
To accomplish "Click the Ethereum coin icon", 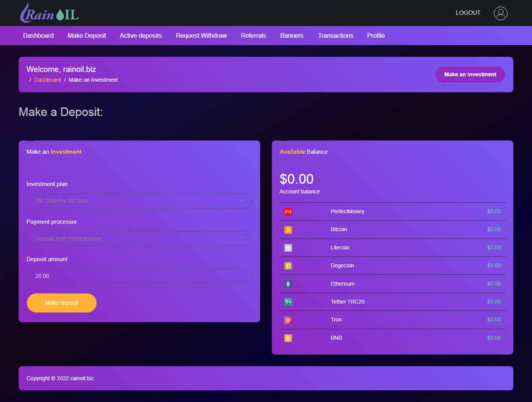I will 288,284.
